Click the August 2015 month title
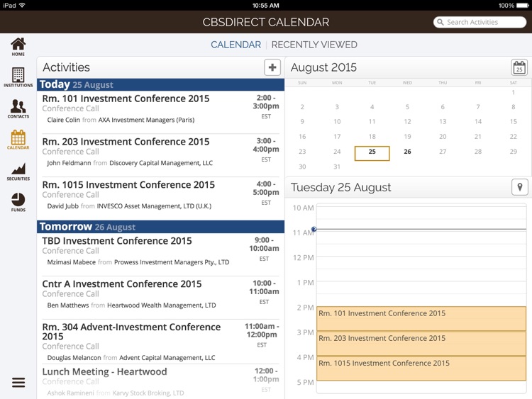The width and height of the screenshot is (532, 399). click(323, 67)
